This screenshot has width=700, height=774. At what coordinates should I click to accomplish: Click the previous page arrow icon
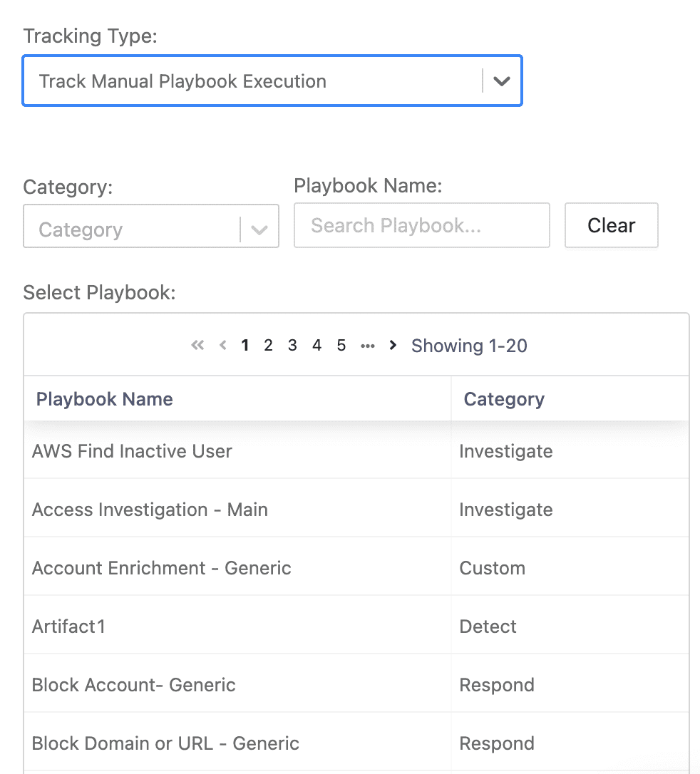222,345
